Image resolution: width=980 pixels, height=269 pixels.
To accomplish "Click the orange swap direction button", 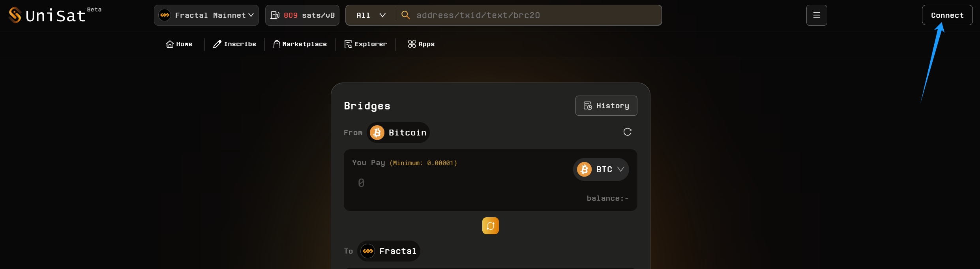I will pos(490,226).
